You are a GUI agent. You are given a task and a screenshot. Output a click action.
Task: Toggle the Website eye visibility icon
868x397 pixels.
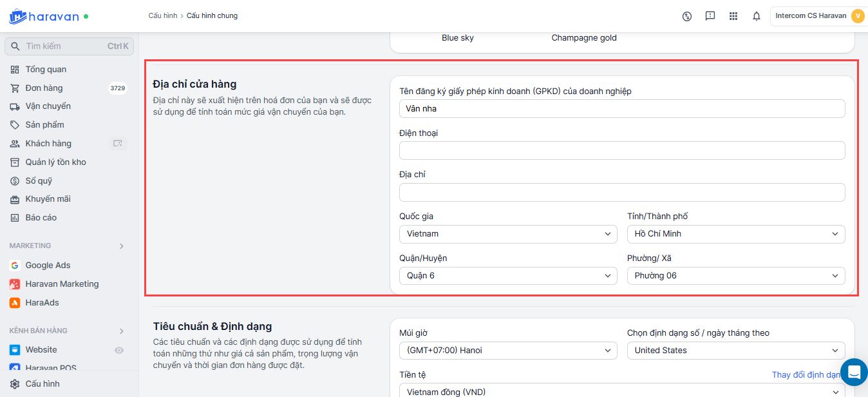click(118, 350)
